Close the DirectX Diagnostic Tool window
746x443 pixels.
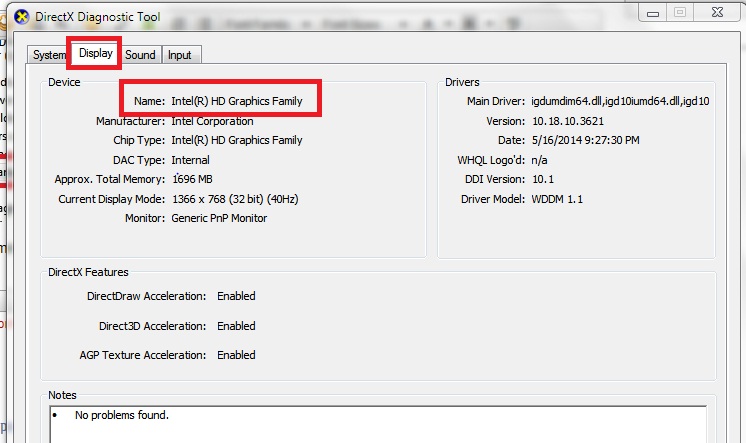tap(717, 13)
